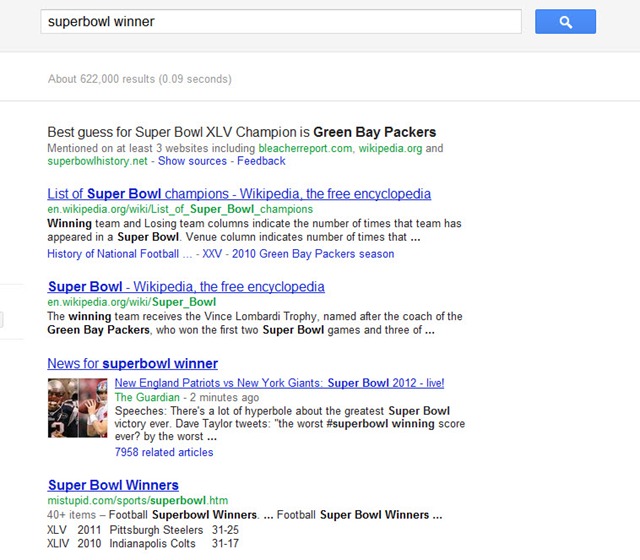This screenshot has height=560, width=640.
Task: Click the news article thumbnail image
Action: coord(77,407)
